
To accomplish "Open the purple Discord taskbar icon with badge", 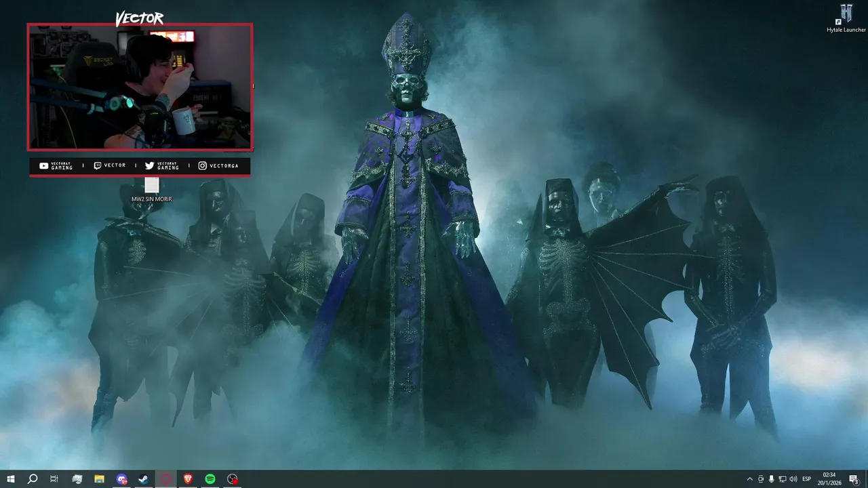I will (x=121, y=479).
